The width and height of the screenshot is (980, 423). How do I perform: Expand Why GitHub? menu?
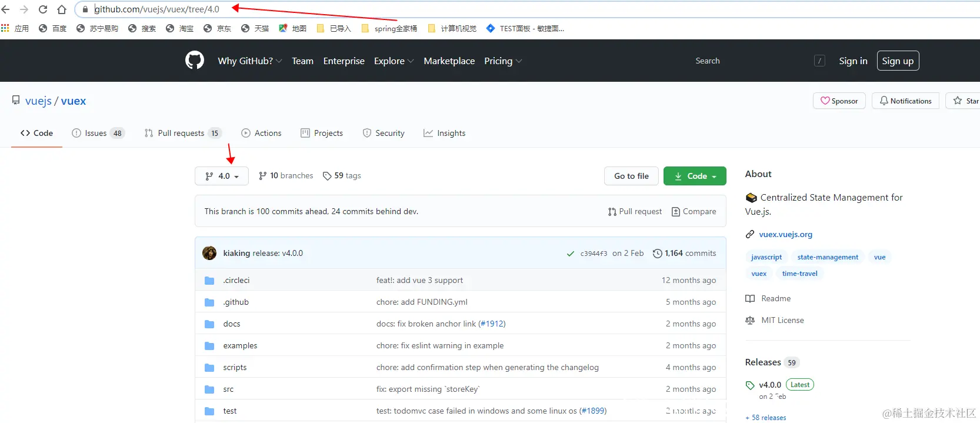250,61
